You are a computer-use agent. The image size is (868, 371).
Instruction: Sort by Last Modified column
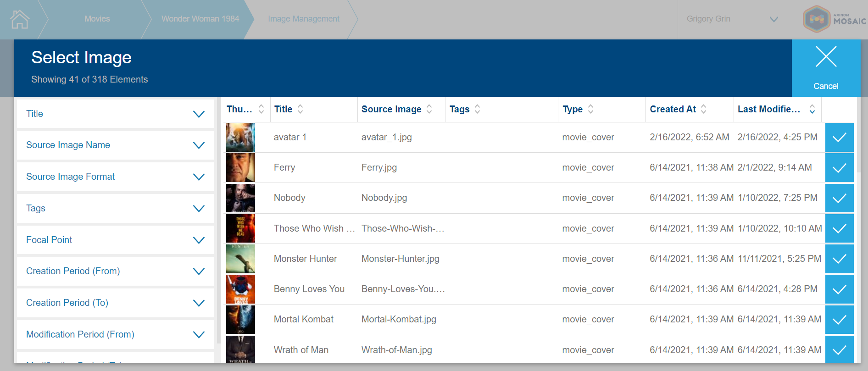point(812,109)
